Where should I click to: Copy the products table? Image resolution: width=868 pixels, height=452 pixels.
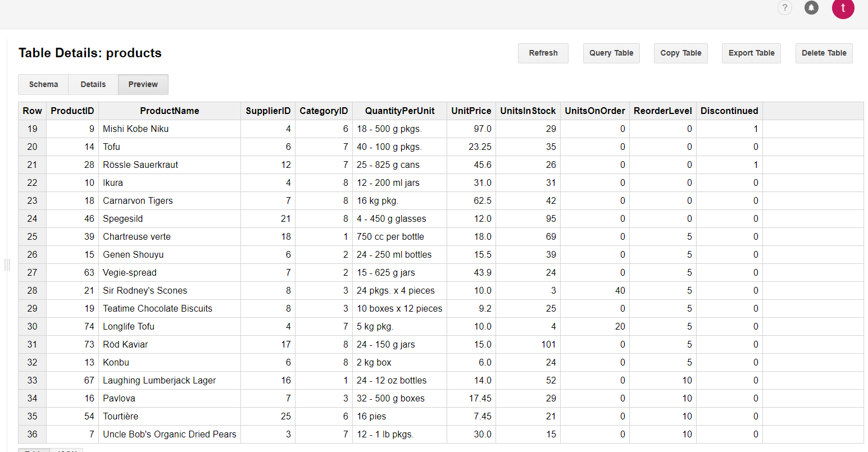point(680,53)
